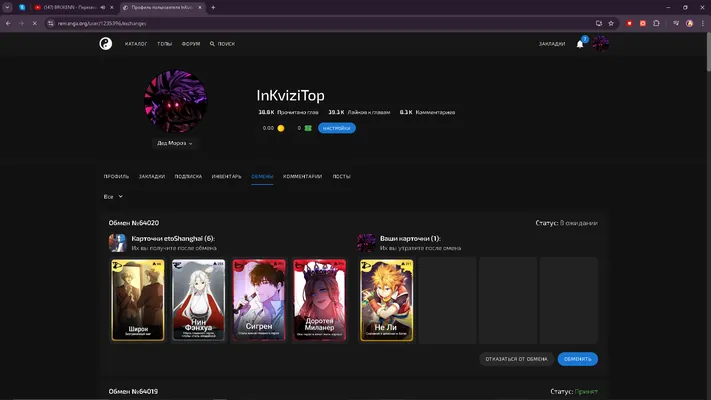
Task: Bookmark this page with the star icon
Action: point(611,23)
